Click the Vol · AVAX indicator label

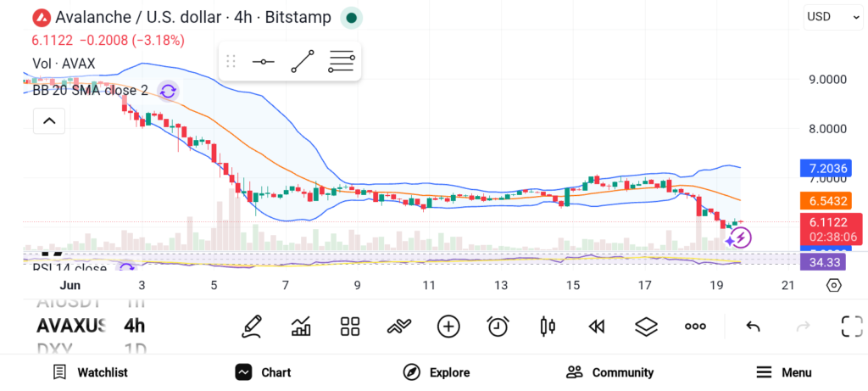coord(64,64)
